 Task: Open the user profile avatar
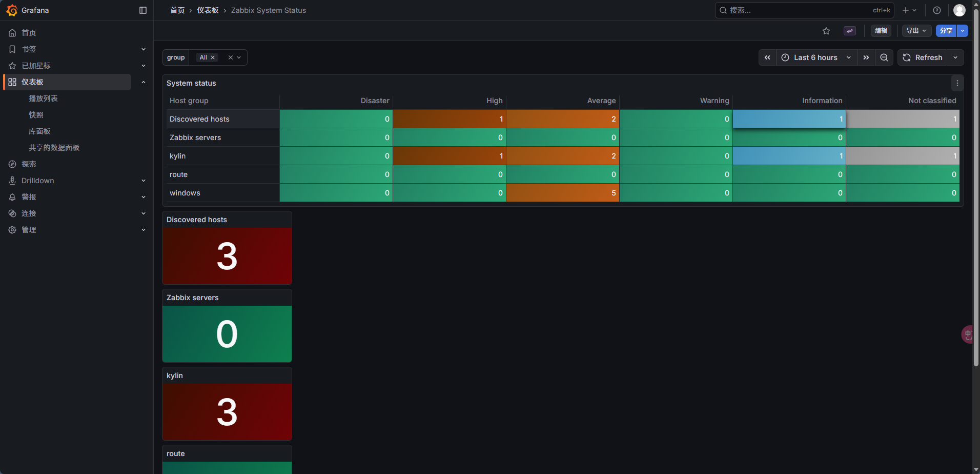point(959,10)
